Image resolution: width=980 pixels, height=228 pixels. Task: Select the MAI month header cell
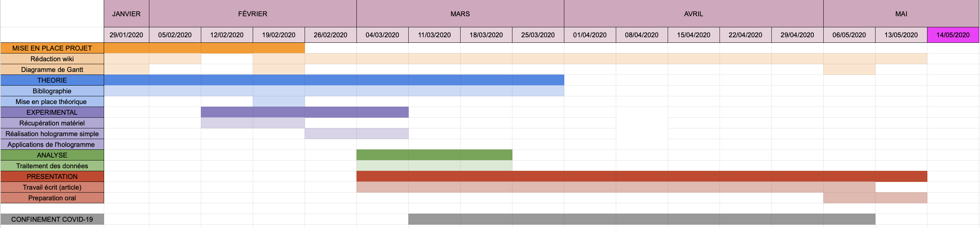(x=901, y=14)
